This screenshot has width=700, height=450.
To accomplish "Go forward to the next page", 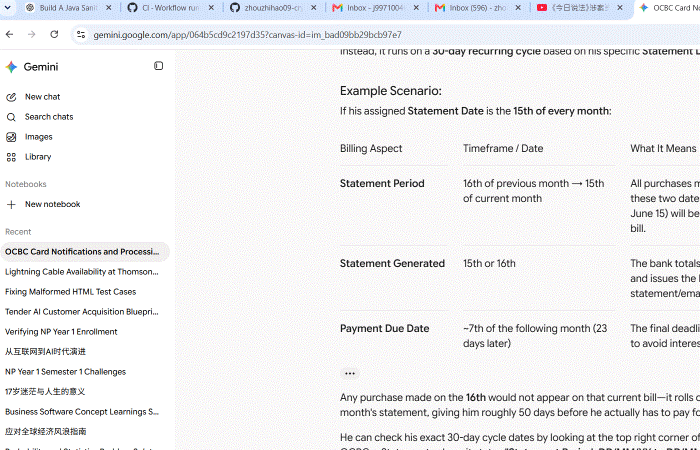I will [x=31, y=34].
